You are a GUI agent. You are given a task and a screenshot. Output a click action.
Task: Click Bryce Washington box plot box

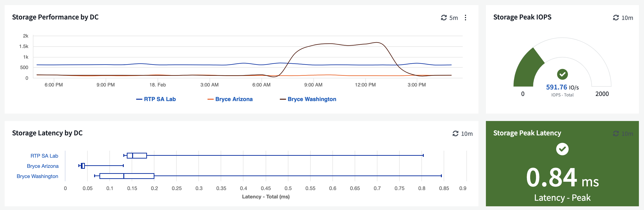click(127, 176)
